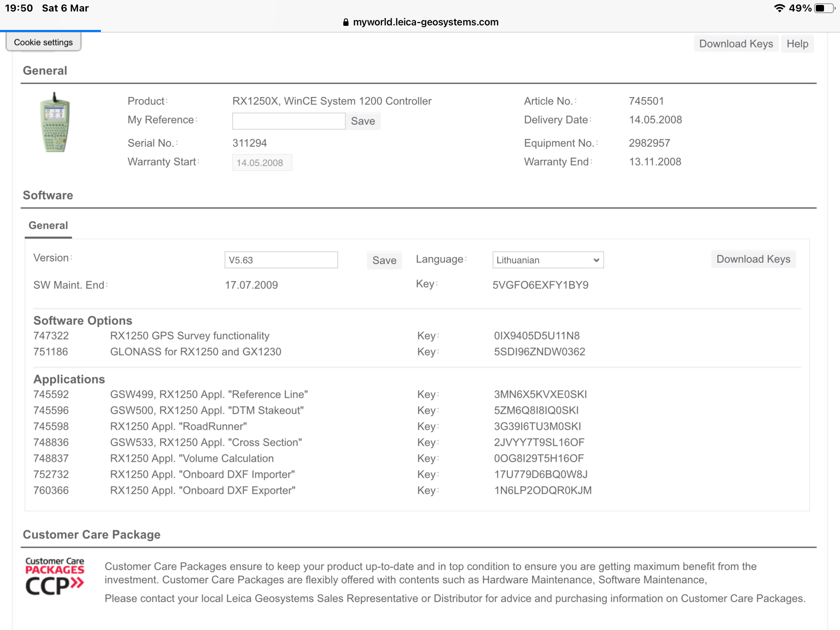Click the equipment number 2982957
Image resolution: width=840 pixels, height=630 pixels.
point(649,143)
